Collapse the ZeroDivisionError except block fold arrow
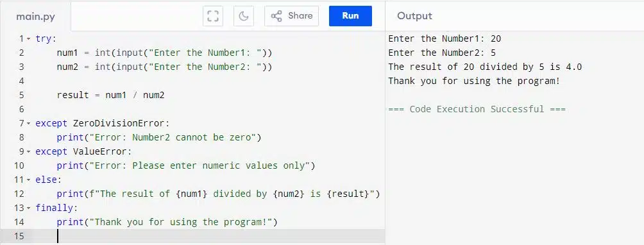Screen dimensions: 644x245 coord(29,123)
